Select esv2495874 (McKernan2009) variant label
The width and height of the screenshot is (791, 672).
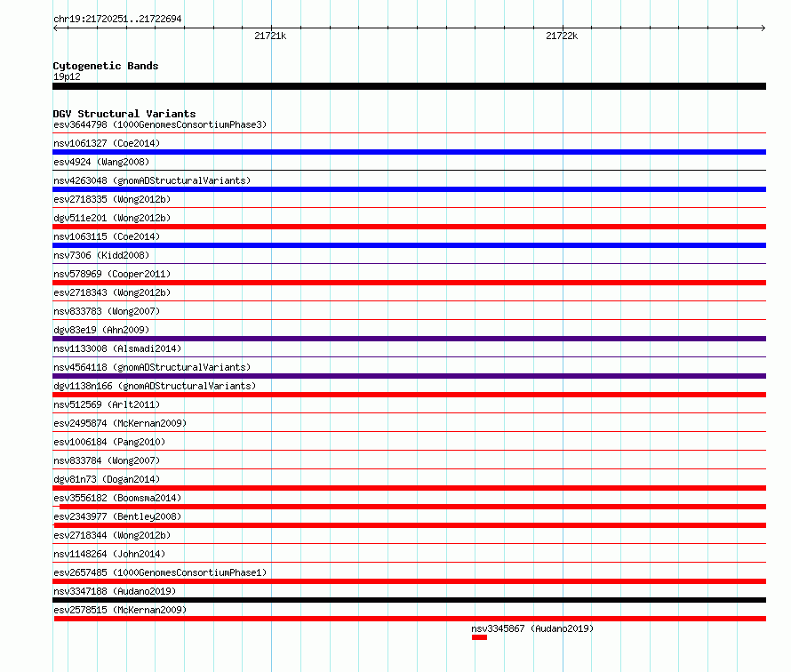coord(120,423)
